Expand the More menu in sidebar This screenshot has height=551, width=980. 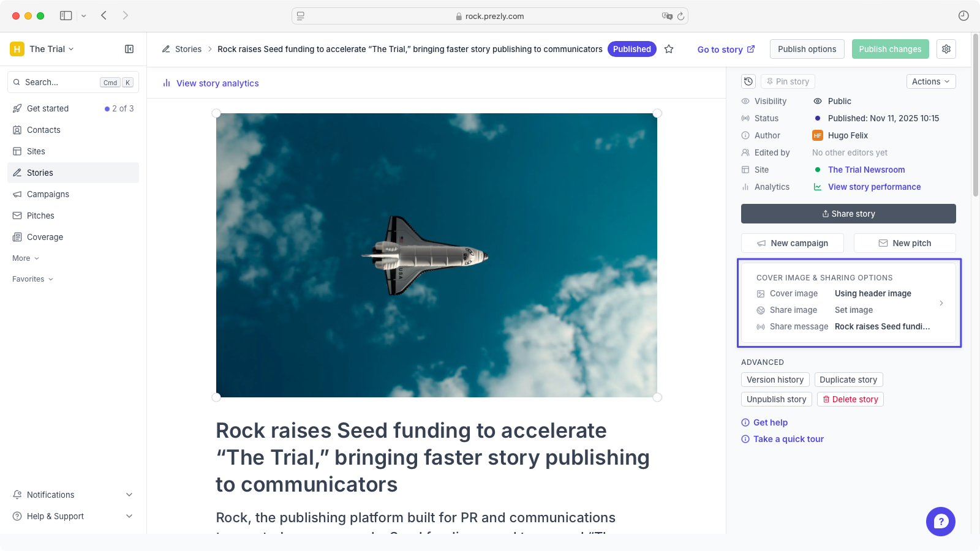[x=26, y=258]
